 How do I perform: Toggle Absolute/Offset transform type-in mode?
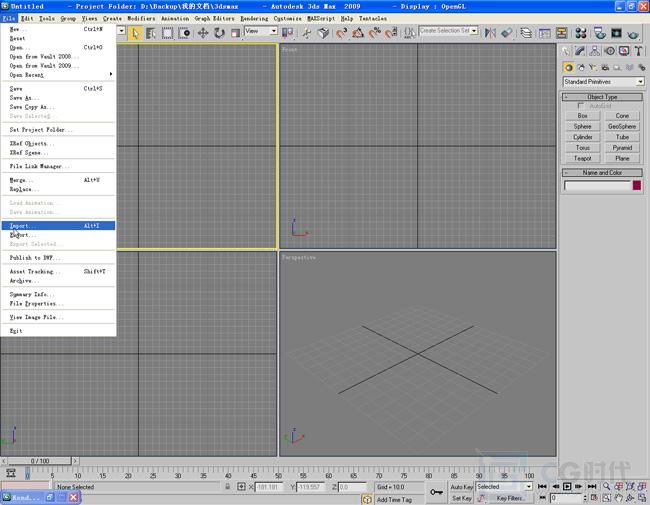click(241, 486)
